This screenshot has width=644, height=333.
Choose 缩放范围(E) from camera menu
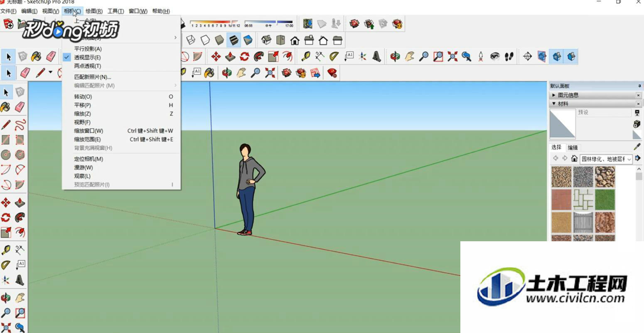tap(121, 140)
